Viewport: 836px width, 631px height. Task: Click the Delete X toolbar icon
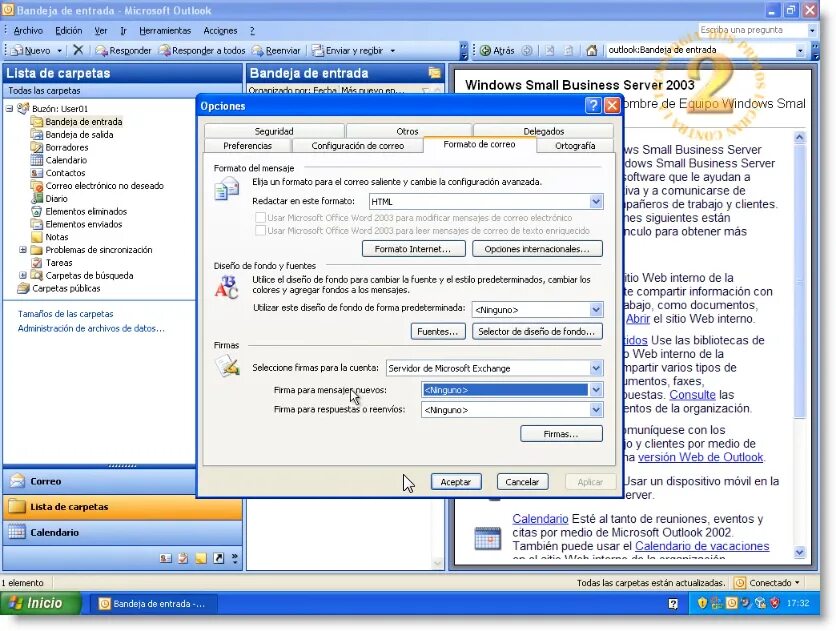click(78, 50)
